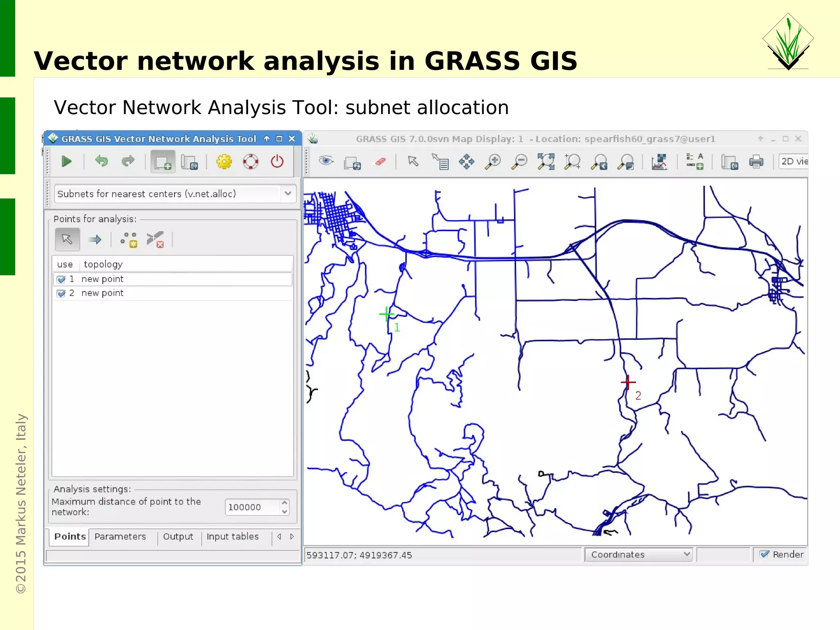
Task: Open the help lifebuoy icon
Action: [251, 162]
